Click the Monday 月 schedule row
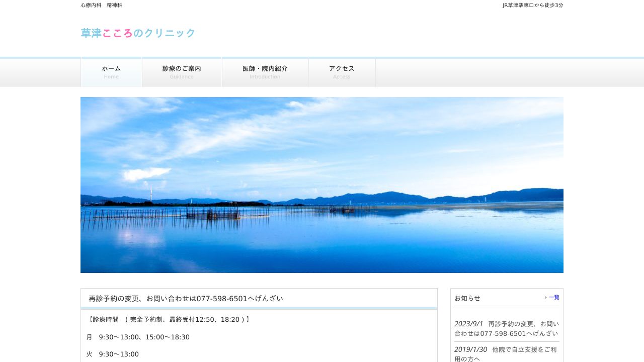This screenshot has width=644, height=362. [x=138, y=337]
